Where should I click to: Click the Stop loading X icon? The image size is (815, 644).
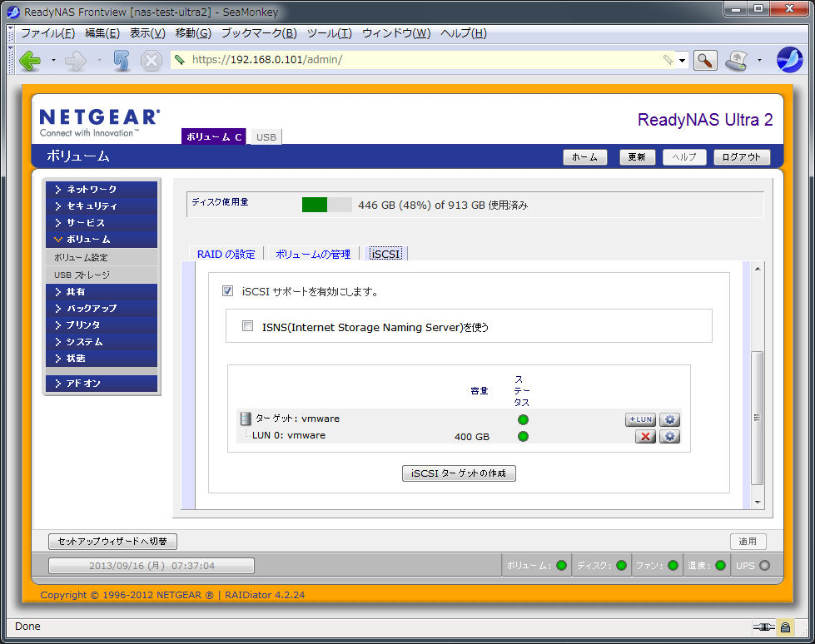click(152, 61)
